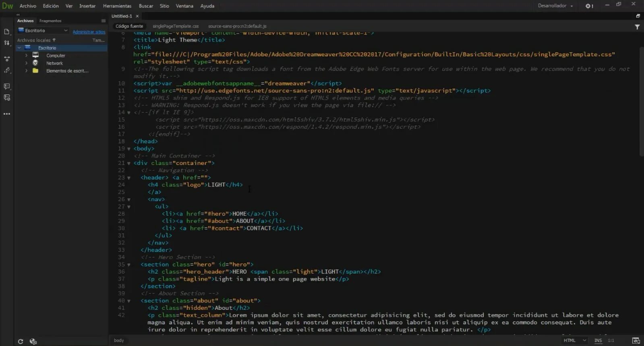Open the customize toolbar three-dots icon

click(7, 114)
